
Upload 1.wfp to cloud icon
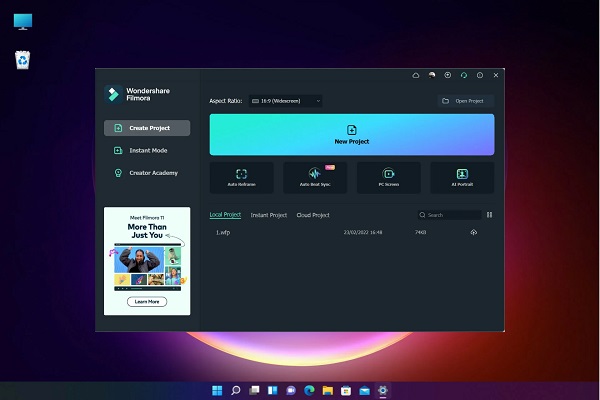click(x=474, y=232)
